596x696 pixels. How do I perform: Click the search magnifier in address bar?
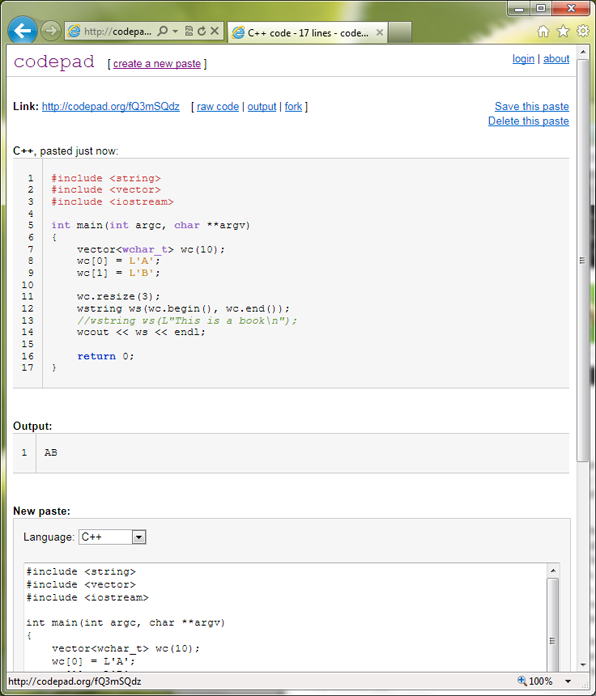163,31
